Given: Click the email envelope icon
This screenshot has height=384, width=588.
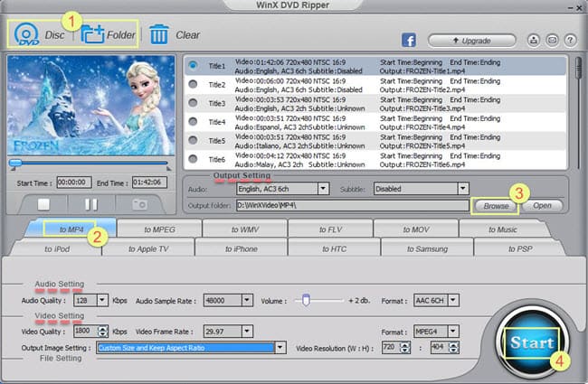Looking at the screenshot, I should (552, 40).
